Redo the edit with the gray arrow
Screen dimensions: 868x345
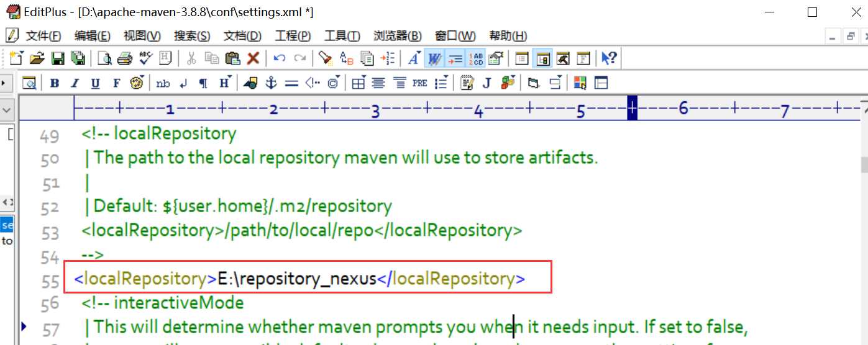pos(300,58)
